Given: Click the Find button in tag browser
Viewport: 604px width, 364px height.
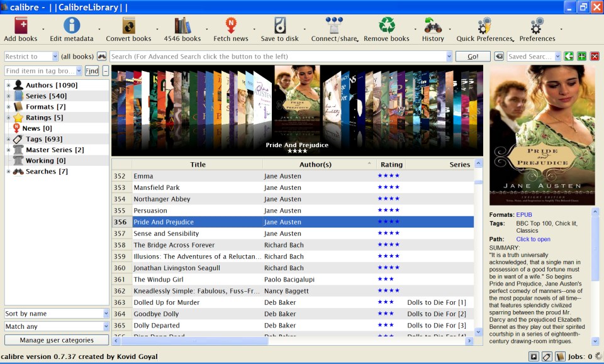Looking at the screenshot, I should (x=92, y=71).
